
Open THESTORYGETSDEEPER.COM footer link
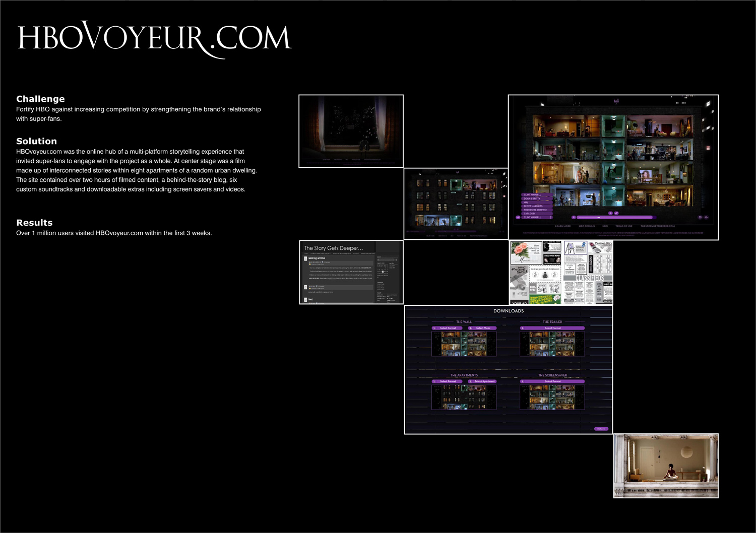[x=658, y=226]
